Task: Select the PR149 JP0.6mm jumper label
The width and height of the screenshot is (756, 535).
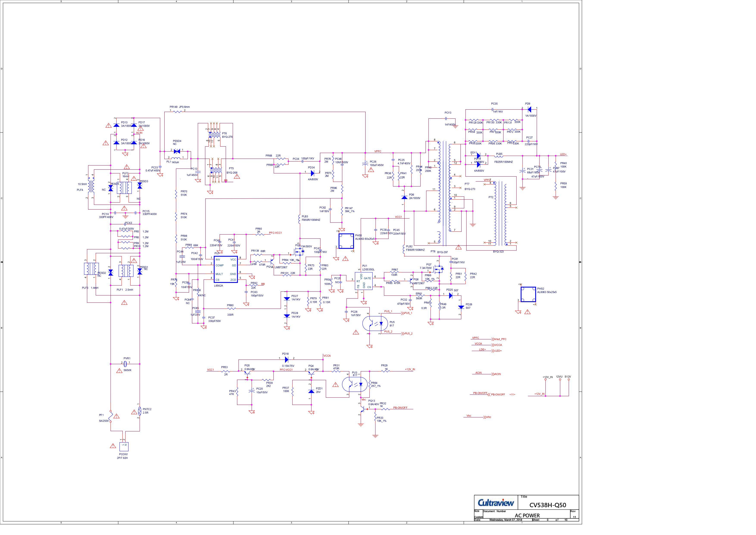Action: (180, 107)
